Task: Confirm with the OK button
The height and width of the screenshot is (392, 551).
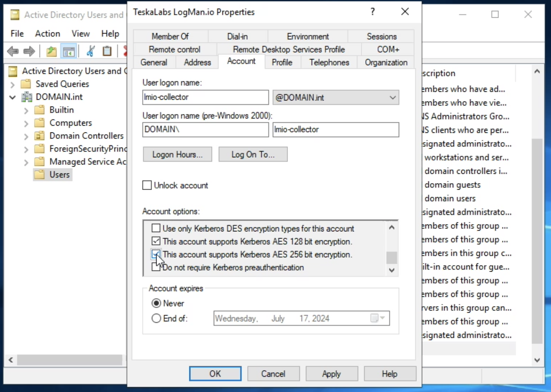Action: click(215, 374)
